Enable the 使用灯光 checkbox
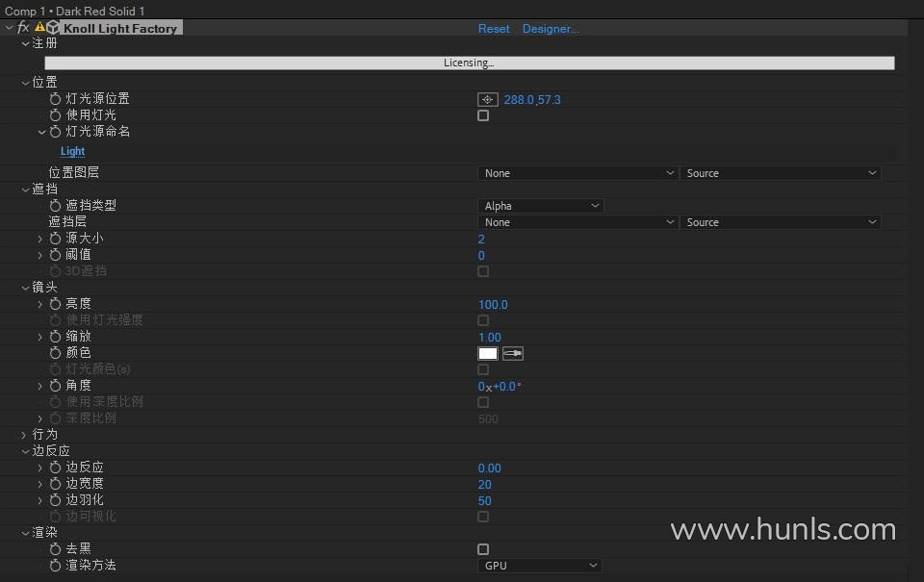The image size is (924, 582). coord(483,115)
